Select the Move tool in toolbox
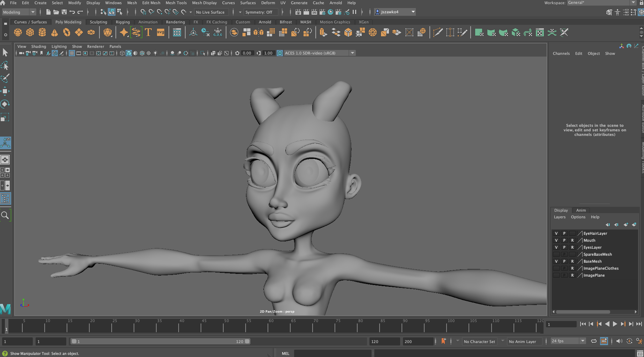Screen dimensions: 644x357 coord(5,91)
